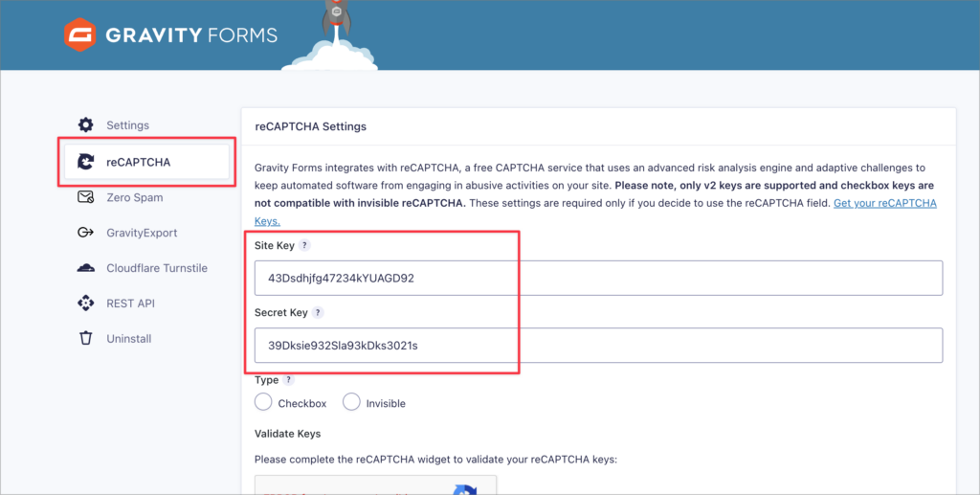Click the Uninstall trash can icon
The width and height of the screenshot is (980, 495).
[x=85, y=338]
